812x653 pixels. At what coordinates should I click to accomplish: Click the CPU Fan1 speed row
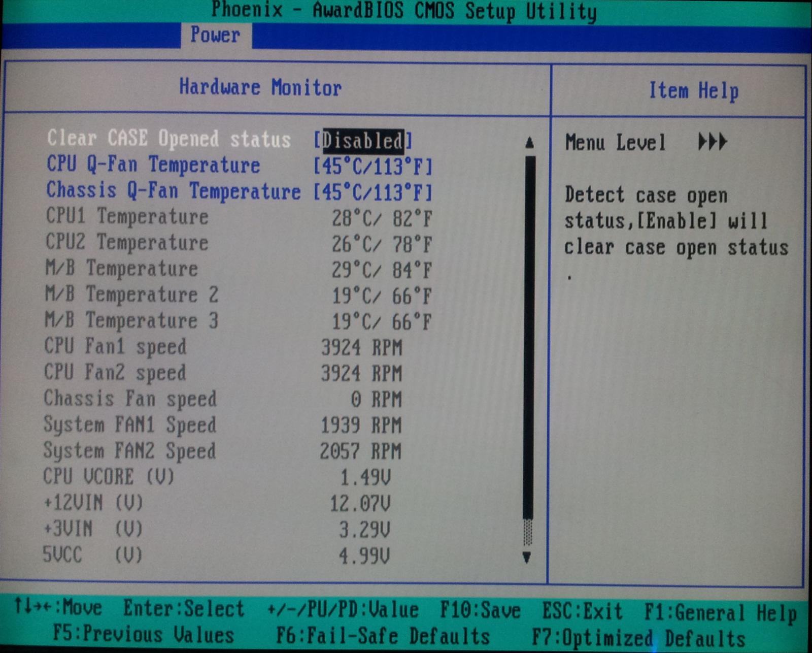coord(223,347)
